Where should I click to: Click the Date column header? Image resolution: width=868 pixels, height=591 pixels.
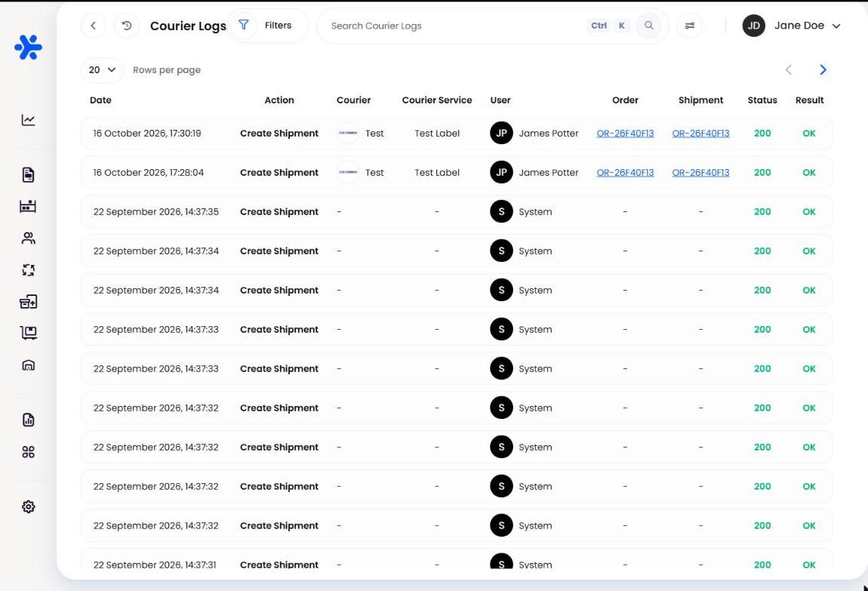click(x=100, y=100)
